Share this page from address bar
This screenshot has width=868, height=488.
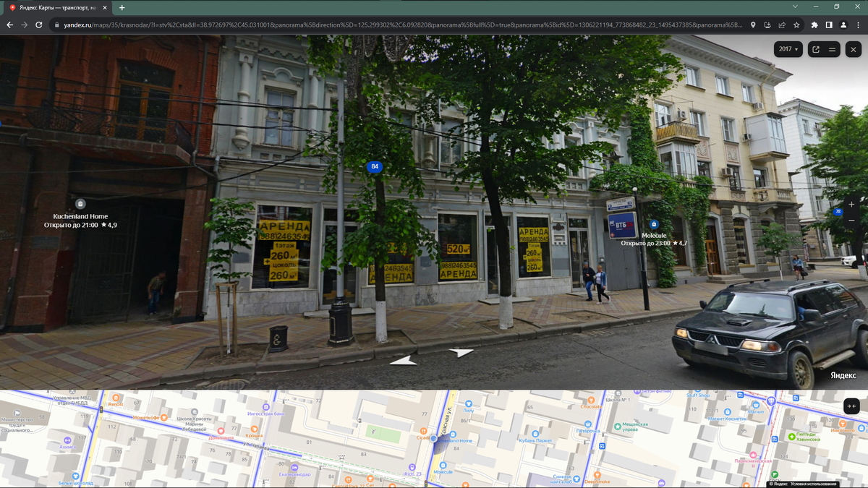(x=782, y=25)
